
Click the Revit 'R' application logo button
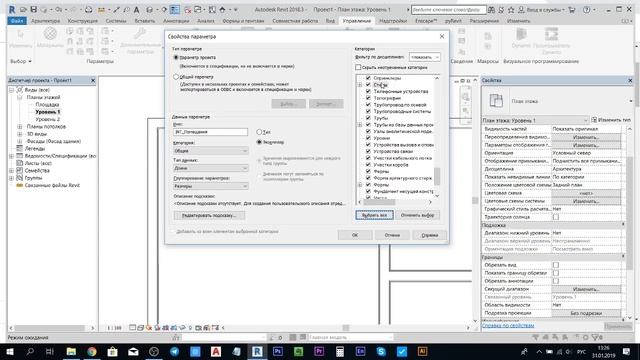12,9
